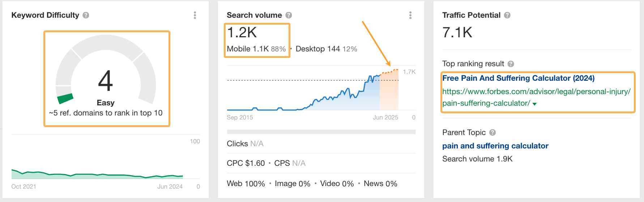Click the Keyword Difficulty help icon
The height and width of the screenshot is (202, 644).
tap(86, 15)
